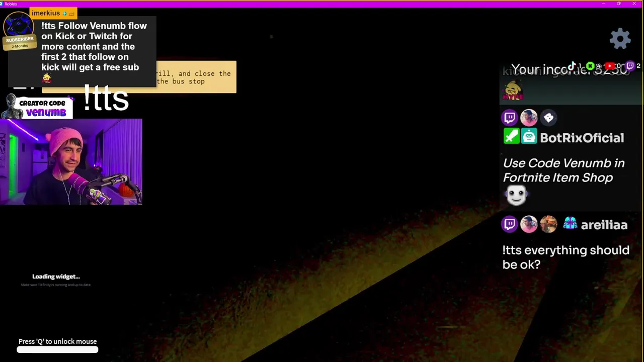Click the dark B badge above BotRixOficial
The width and height of the screenshot is (644, 362).
pyautogui.click(x=548, y=118)
